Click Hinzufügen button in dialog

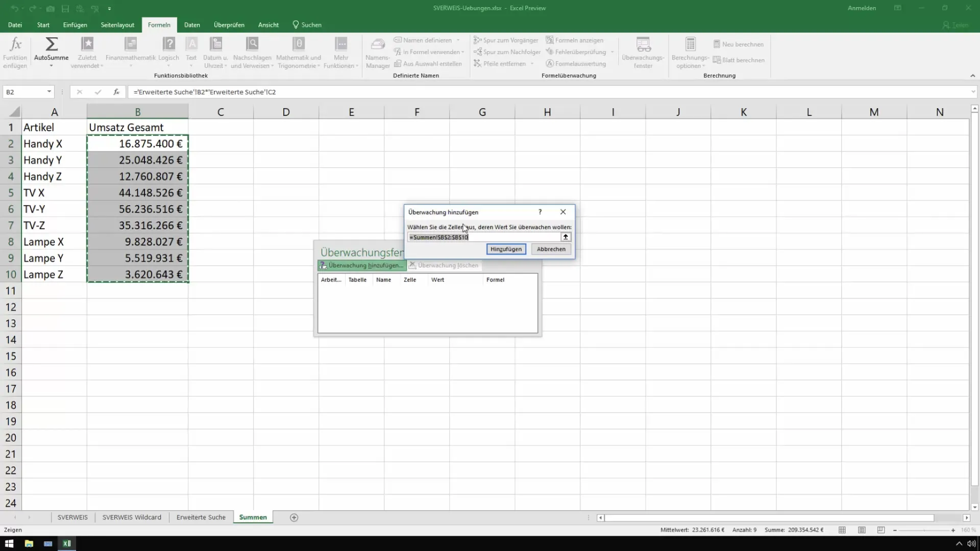coord(505,248)
